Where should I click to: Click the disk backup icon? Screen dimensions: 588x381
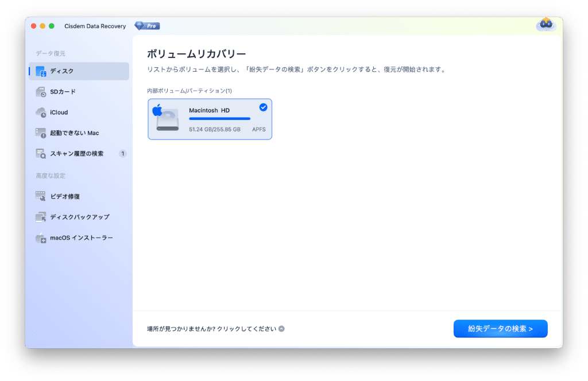pyautogui.click(x=41, y=217)
